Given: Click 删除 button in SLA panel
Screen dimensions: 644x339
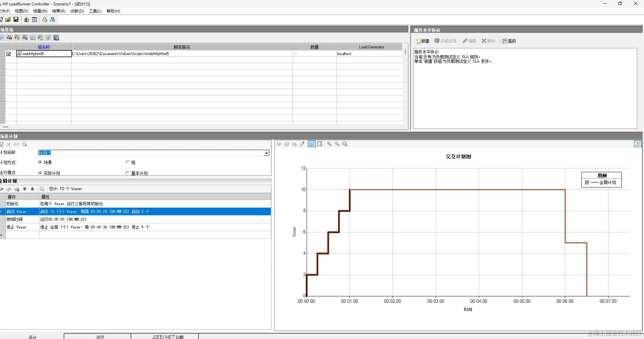Looking at the screenshot, I should [x=488, y=41].
